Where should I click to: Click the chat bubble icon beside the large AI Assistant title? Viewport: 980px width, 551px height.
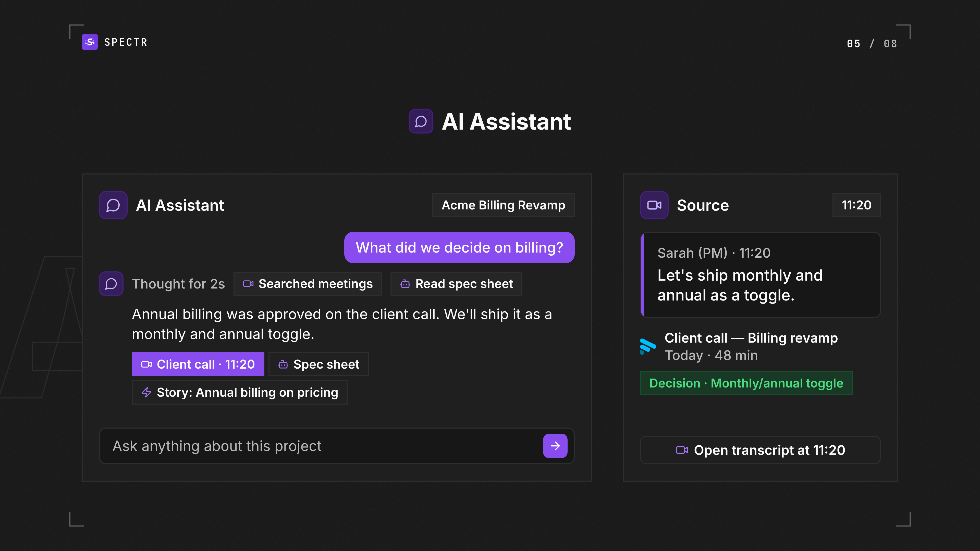coord(421,121)
